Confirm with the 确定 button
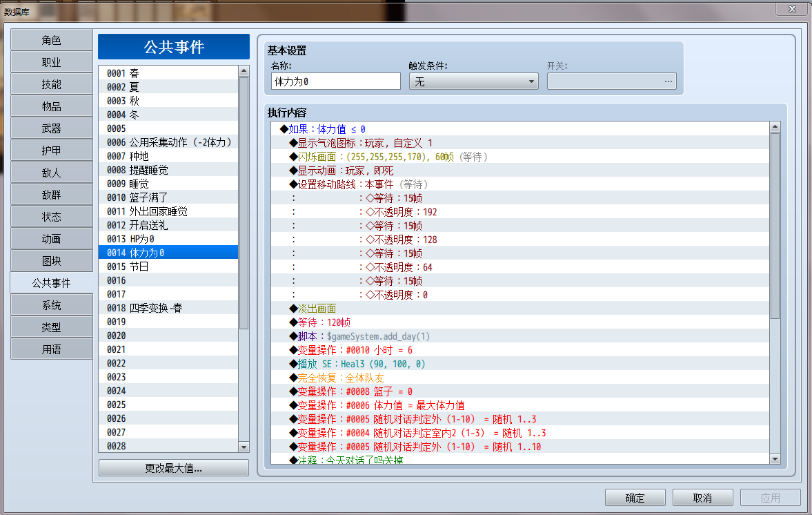The height and width of the screenshot is (515, 812). pyautogui.click(x=635, y=498)
